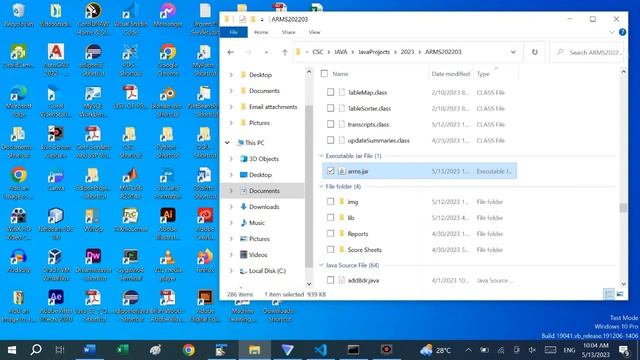Launch VLC media player shortcut

click(x=168, y=264)
